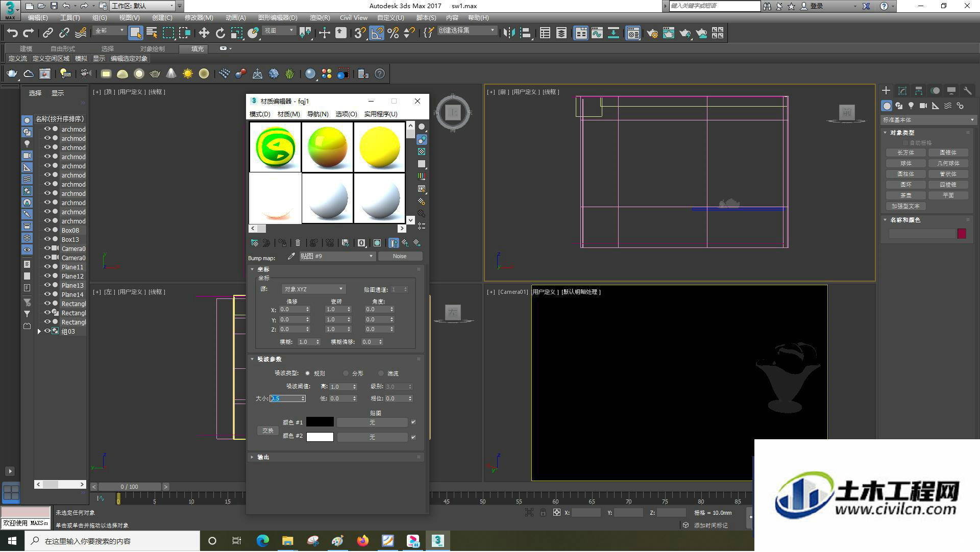The image size is (980, 552).
Task: Switch to the Utilities wrench panel
Action: [x=967, y=91]
